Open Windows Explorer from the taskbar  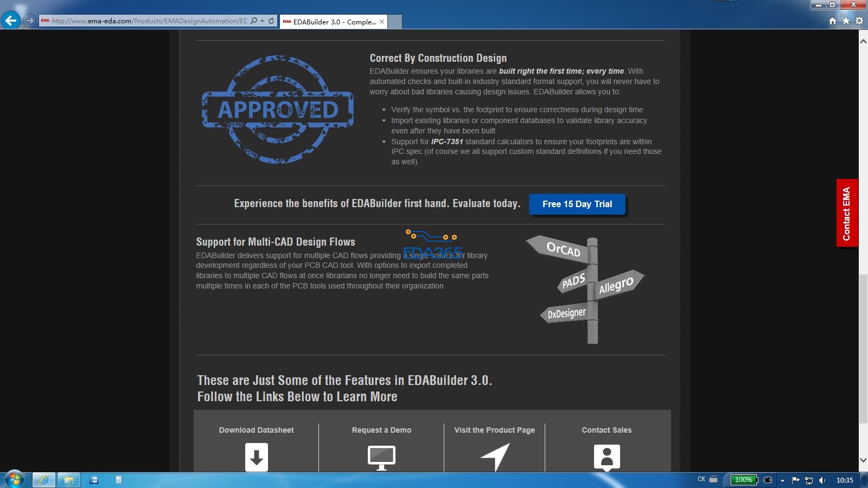[69, 480]
